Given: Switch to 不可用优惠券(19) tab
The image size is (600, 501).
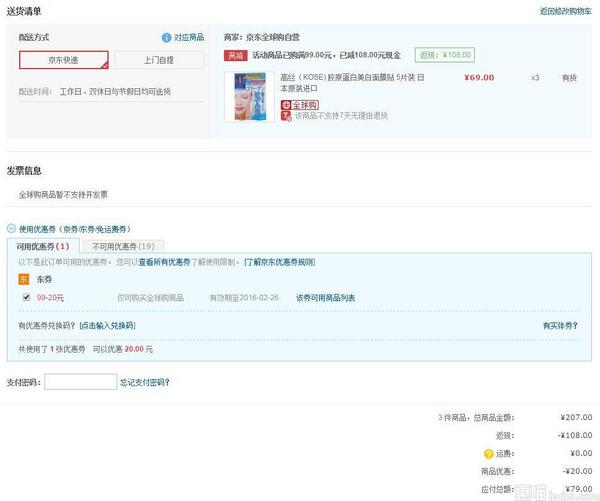Looking at the screenshot, I should click(123, 246).
